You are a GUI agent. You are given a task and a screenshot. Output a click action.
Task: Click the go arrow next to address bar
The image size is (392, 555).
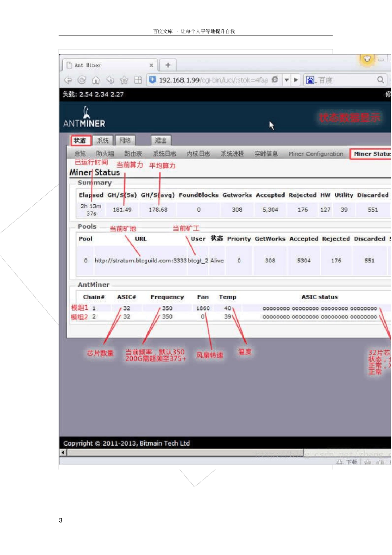(296, 80)
